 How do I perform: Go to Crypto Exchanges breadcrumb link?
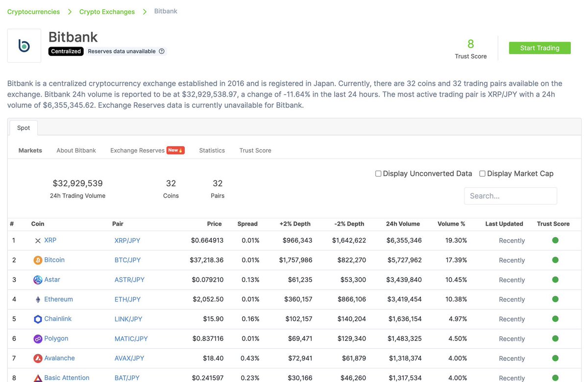tap(107, 11)
